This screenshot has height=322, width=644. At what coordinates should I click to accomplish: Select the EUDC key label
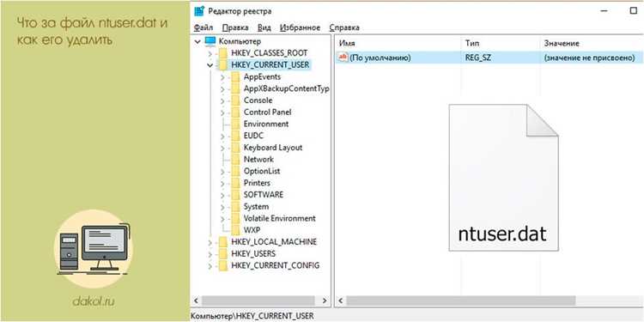tap(253, 136)
